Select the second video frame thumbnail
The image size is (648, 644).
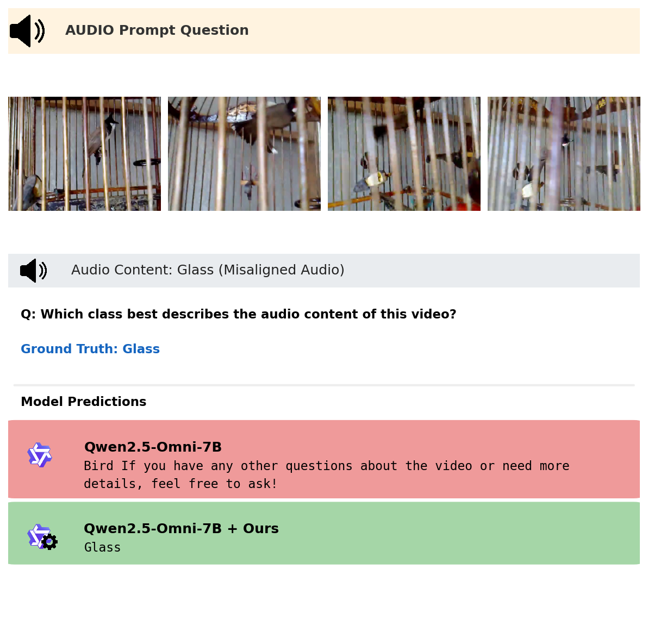pos(244,154)
